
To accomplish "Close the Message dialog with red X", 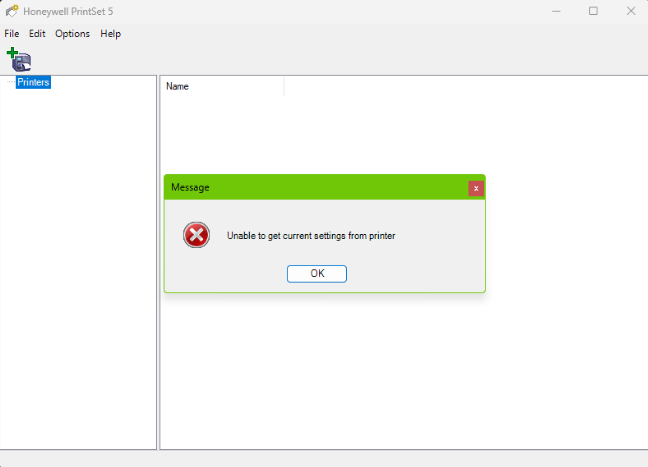I will (476, 188).
